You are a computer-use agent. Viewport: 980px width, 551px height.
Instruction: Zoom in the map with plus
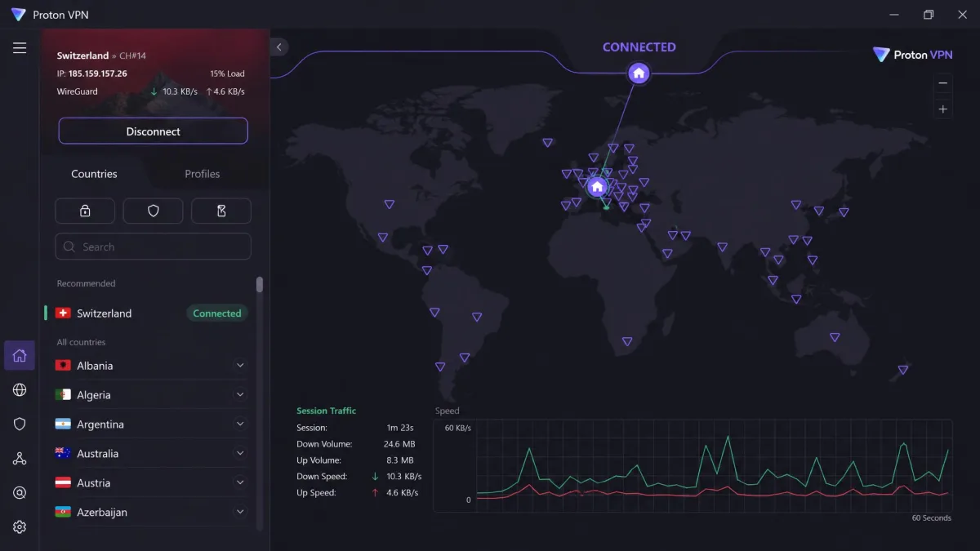[x=943, y=109]
